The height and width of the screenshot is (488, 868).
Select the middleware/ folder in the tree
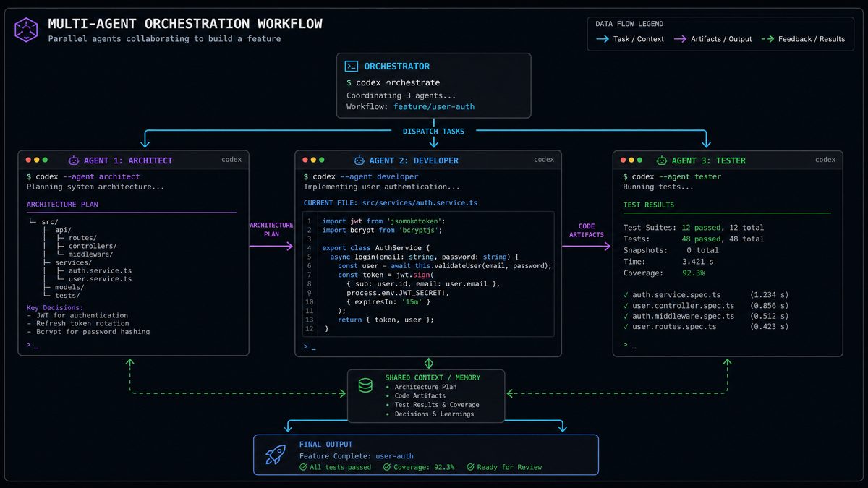point(90,254)
